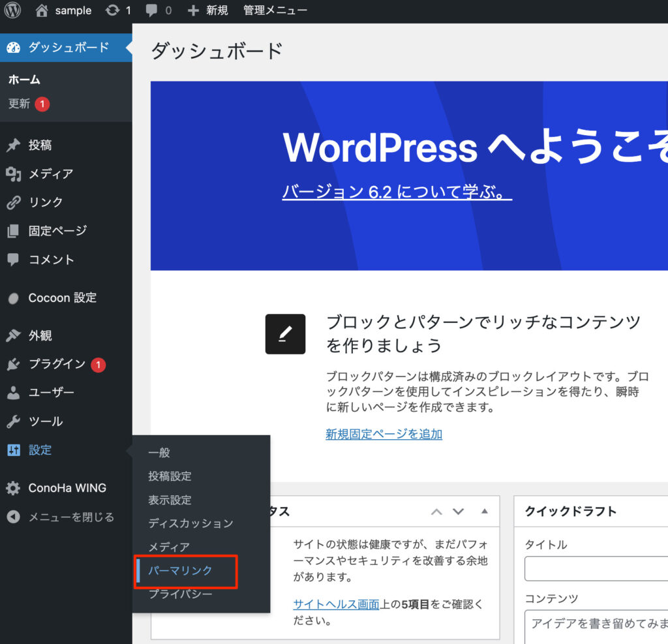Open the sample site home icon
Viewport: 668px width, 644px height.
pyautogui.click(x=41, y=10)
